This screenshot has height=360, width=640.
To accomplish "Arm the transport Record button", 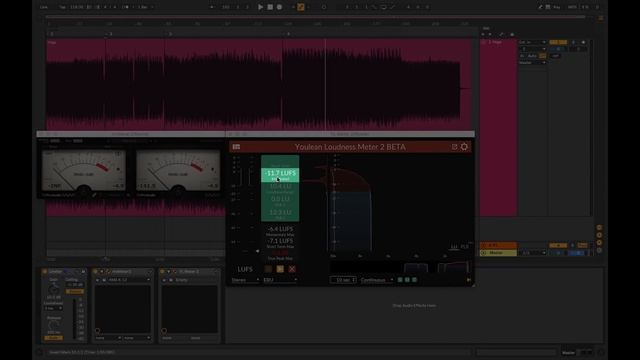I will (x=280, y=7).
